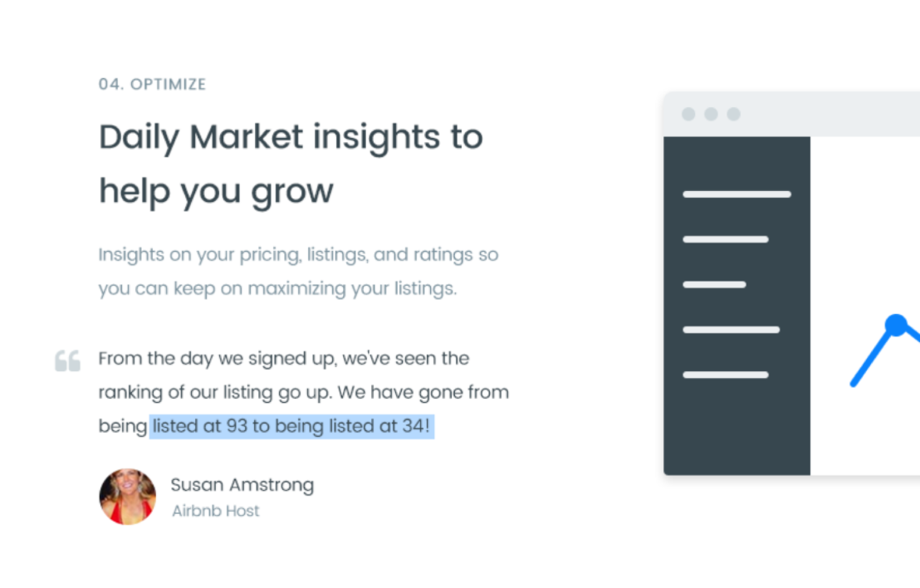Select the bottom white line in dark sidebar
920x588 pixels.
pos(725,375)
